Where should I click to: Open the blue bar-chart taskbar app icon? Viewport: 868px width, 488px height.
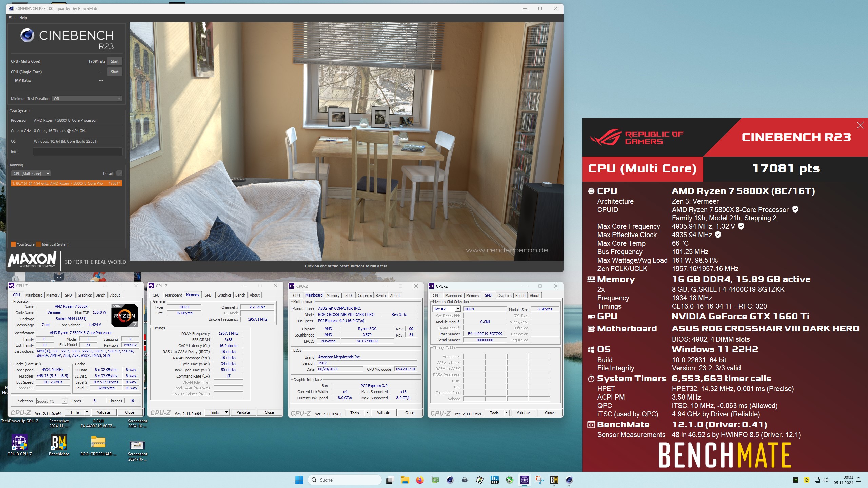pos(495,480)
